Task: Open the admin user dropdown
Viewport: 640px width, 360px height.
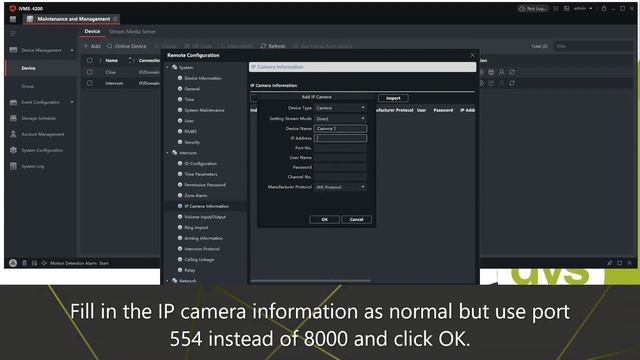Action: coord(583,8)
